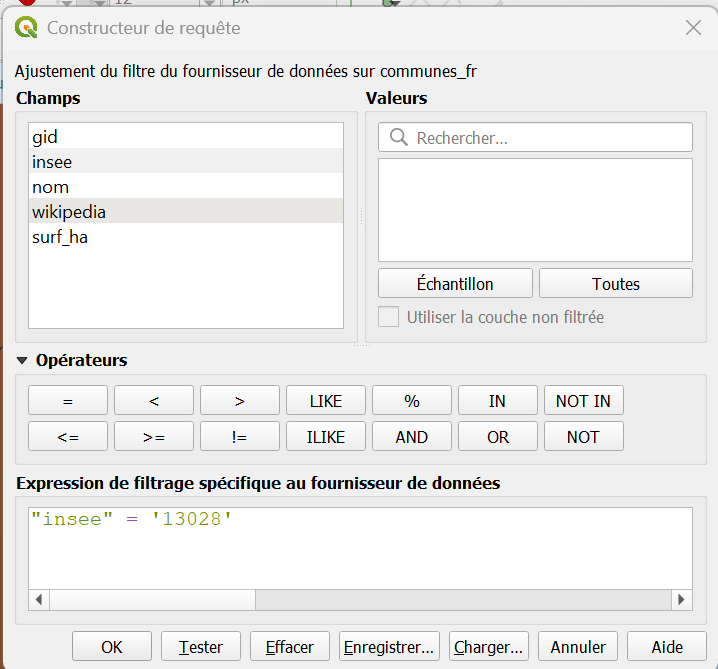Screen dimensions: 718x669
Task: Open help with Aide button
Action: click(x=667, y=647)
